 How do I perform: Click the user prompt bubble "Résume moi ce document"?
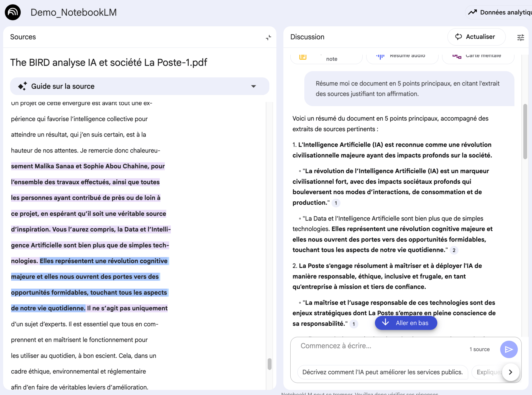pos(409,89)
